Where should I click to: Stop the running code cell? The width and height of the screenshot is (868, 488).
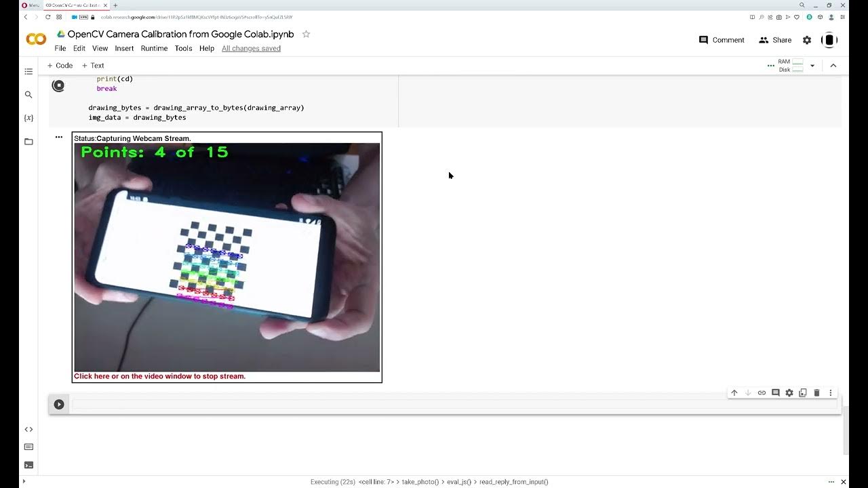58,85
